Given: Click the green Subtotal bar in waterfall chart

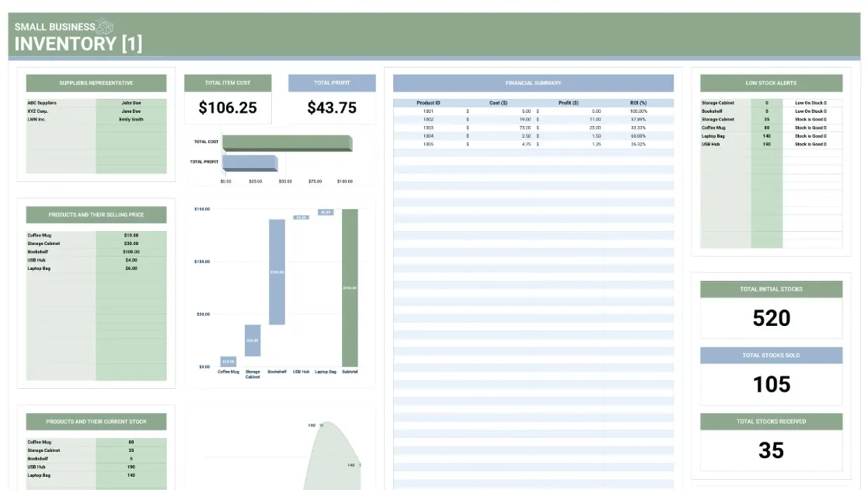Looking at the screenshot, I should tap(350, 288).
